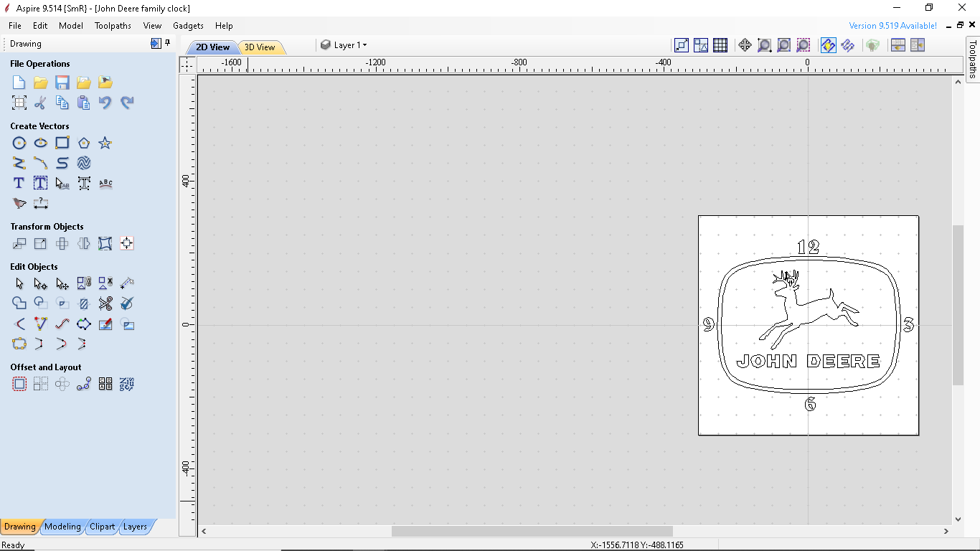Open the Weld vectors tool
This screenshot has width=980, height=551.
coord(19,303)
